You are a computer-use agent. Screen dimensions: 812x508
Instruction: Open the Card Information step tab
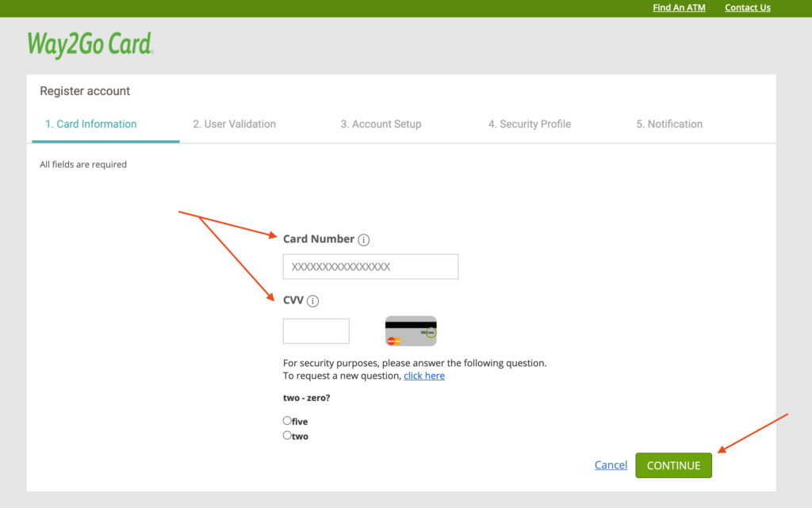pos(91,124)
